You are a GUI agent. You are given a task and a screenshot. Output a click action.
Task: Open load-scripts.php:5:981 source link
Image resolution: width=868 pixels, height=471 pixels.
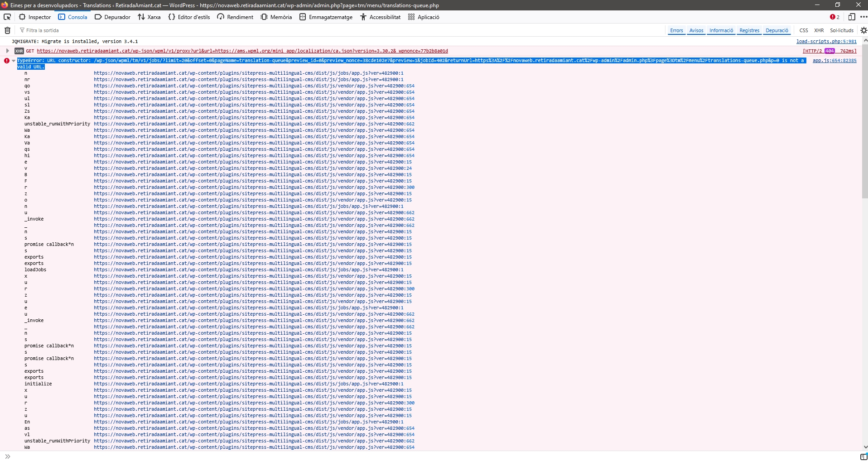[x=826, y=42]
